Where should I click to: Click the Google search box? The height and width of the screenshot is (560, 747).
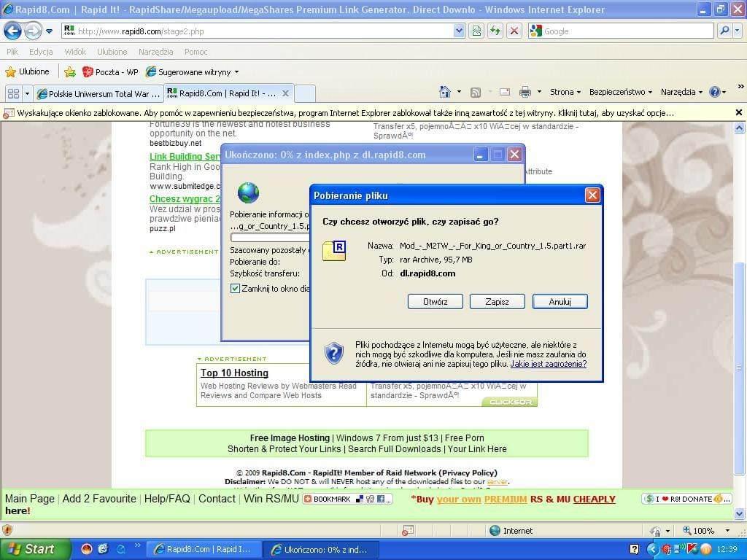click(x=622, y=31)
